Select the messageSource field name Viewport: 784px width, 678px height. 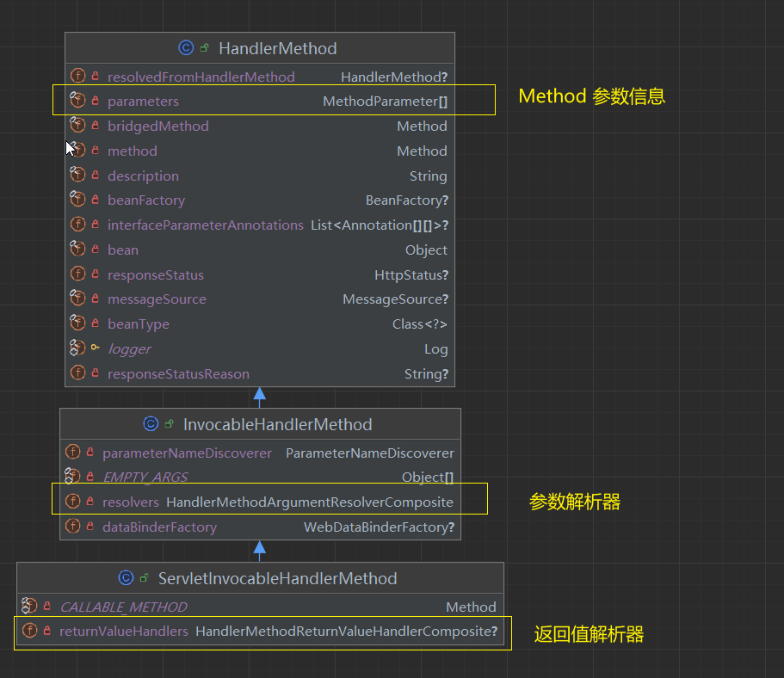coord(157,299)
